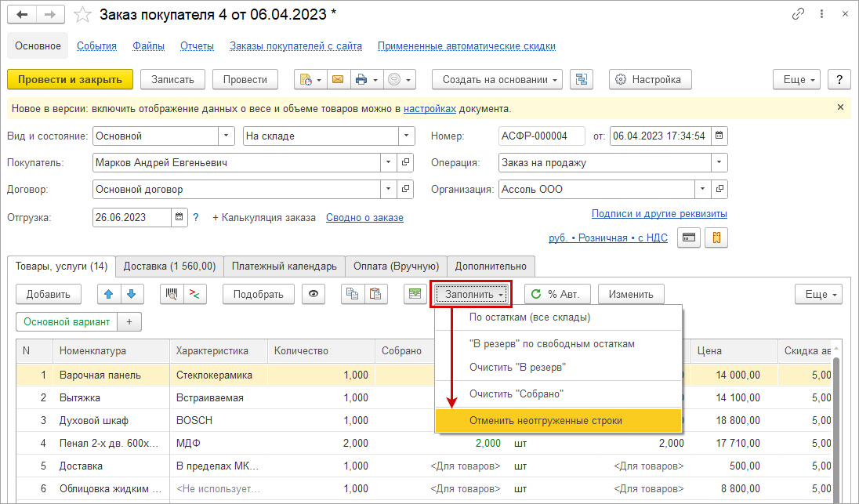Viewport: 859px width, 504px height.
Task: Choose По остаткам (все склады)
Action: pos(558,317)
